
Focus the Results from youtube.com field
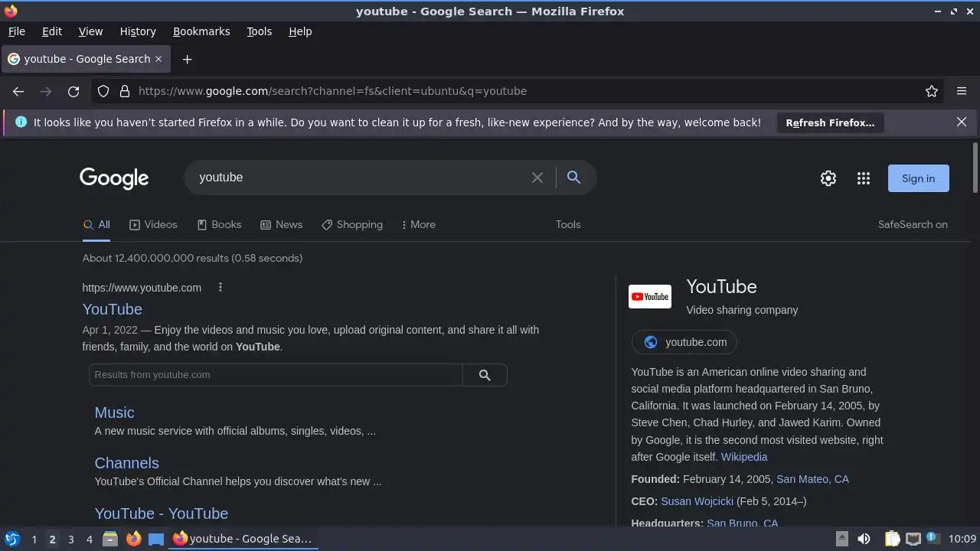coord(276,375)
